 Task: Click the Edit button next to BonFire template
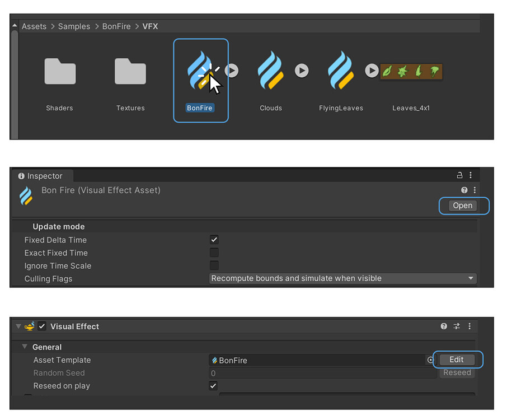(x=457, y=360)
